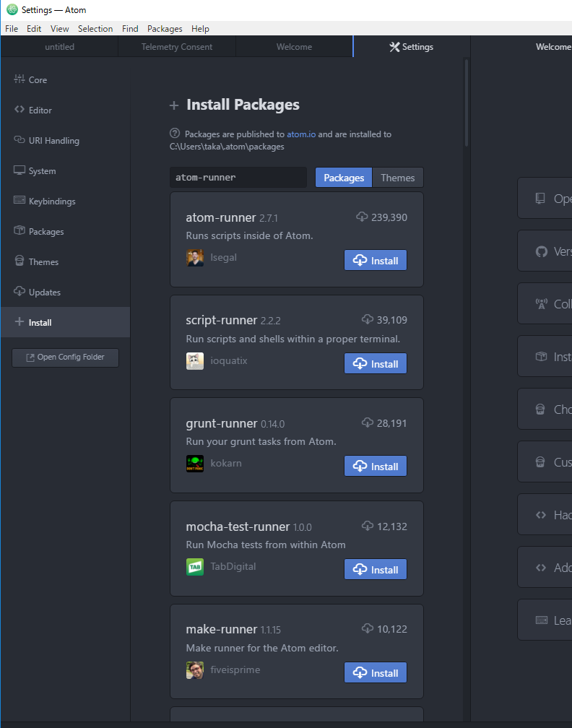
Task: Click the package search field
Action: (238, 178)
